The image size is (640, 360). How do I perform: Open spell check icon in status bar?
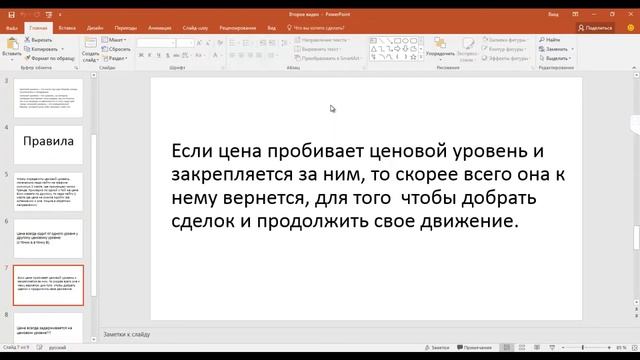point(39,347)
